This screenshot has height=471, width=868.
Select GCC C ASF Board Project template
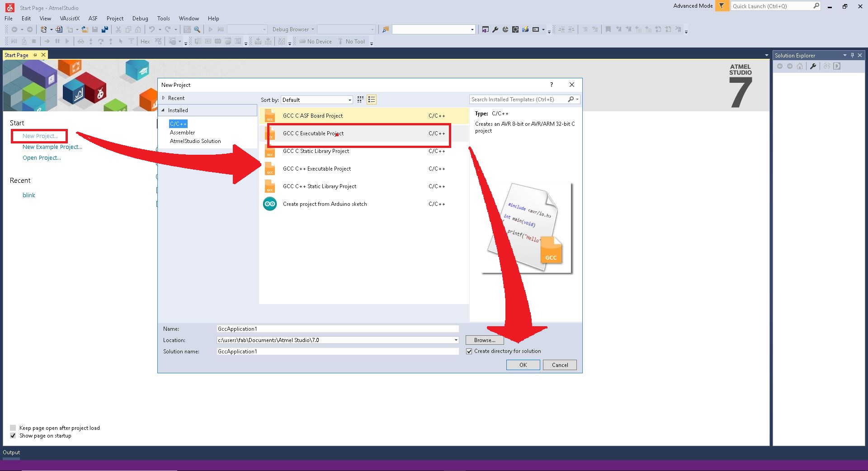point(364,116)
